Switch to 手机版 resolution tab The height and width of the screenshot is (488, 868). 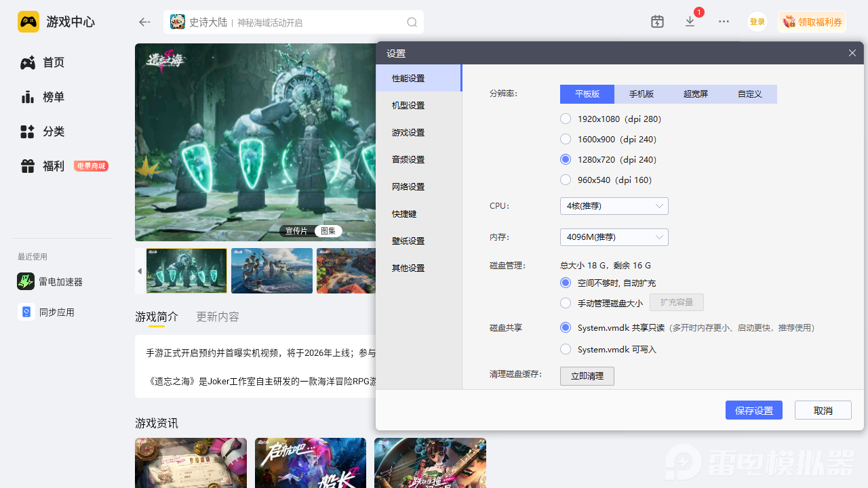[641, 94]
